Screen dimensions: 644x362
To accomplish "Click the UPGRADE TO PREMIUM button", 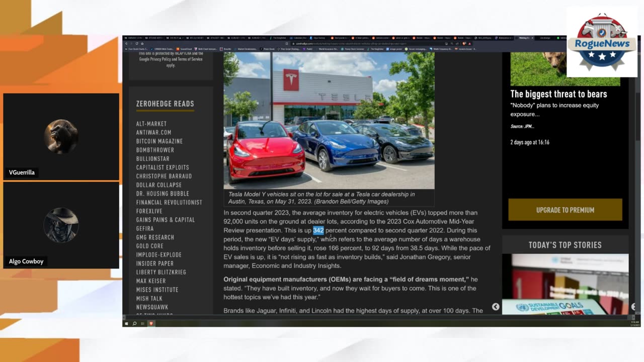I will (x=565, y=210).
